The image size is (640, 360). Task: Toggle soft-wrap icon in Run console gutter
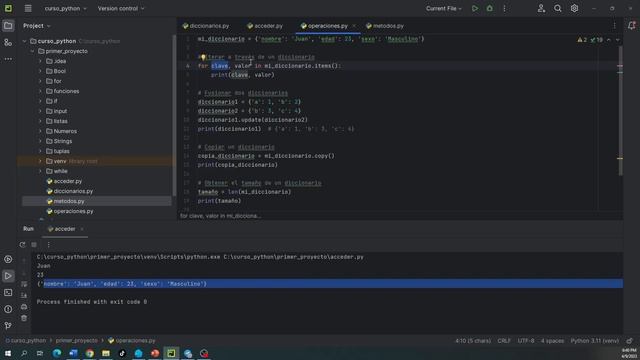pyautogui.click(x=24, y=284)
